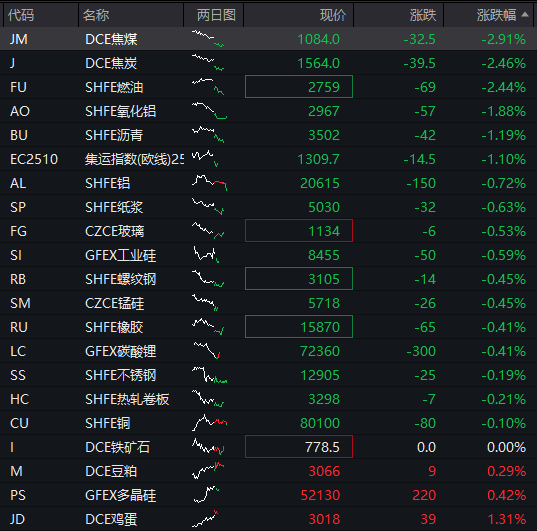Click -0.59% in the GFEX工业硅 row
537x531 pixels.
(503, 255)
